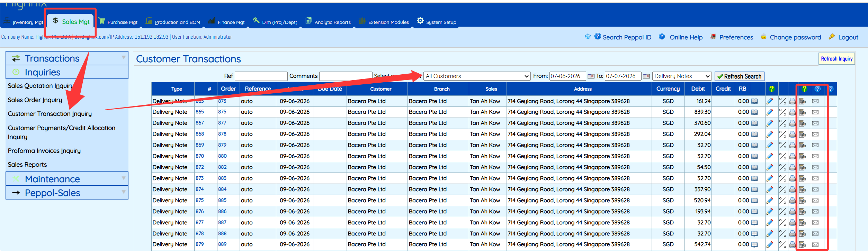Screen dimensions: 868x251
Task: Open Search Peppol ID link
Action: point(627,37)
